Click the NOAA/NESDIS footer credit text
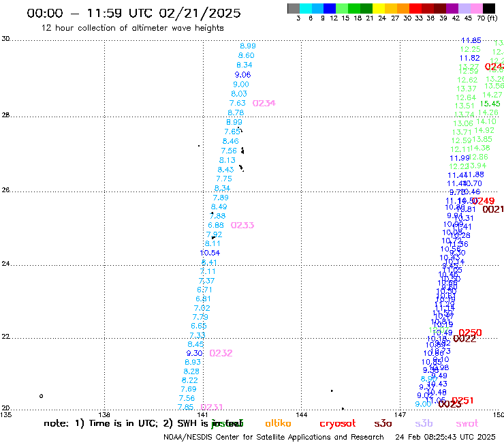The image size is (504, 443). [274, 438]
